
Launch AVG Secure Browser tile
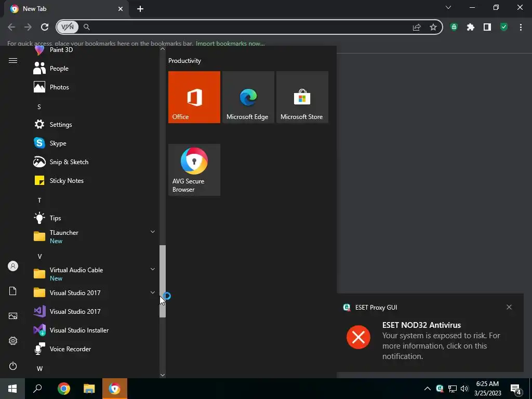pyautogui.click(x=194, y=170)
